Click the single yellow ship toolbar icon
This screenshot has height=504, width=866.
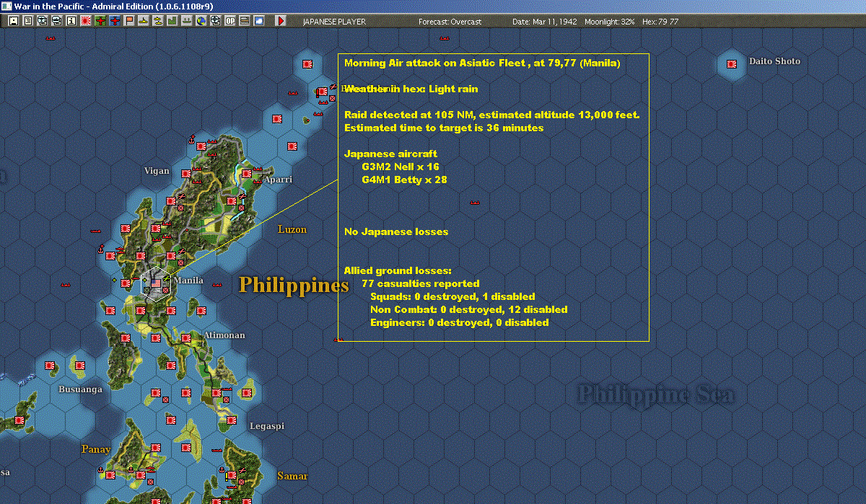pos(144,21)
